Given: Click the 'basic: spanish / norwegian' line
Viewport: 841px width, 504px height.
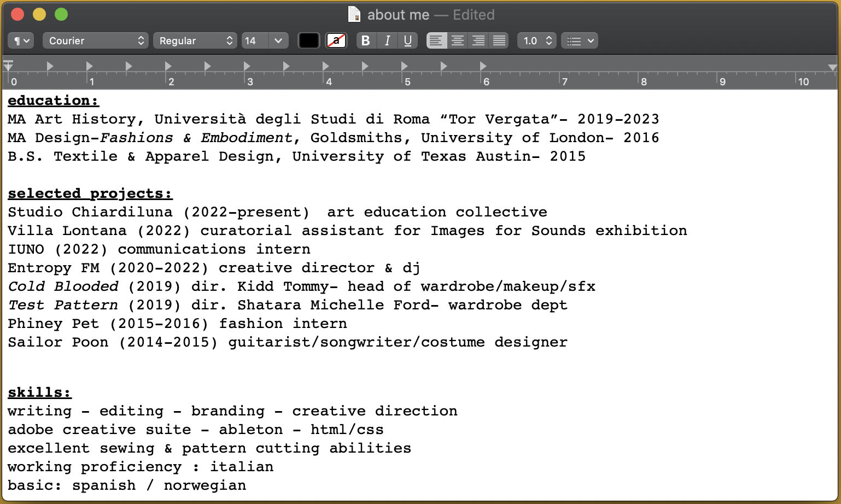Looking at the screenshot, I should 127,485.
